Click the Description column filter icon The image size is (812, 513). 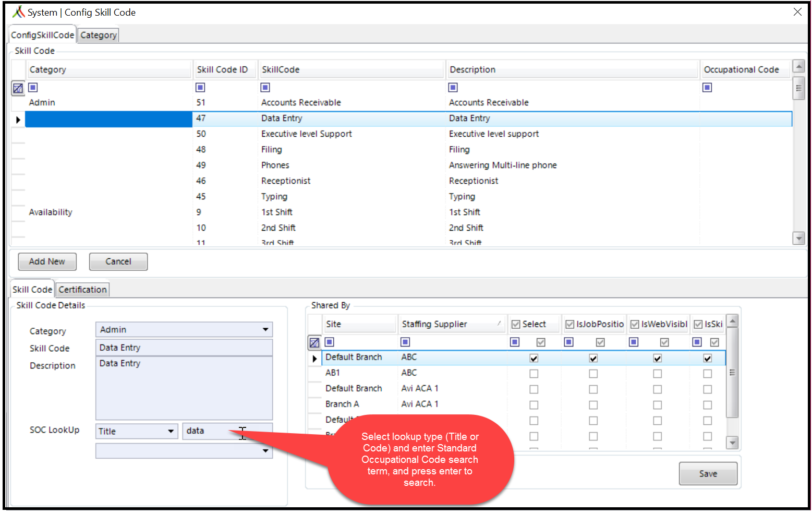(x=453, y=87)
